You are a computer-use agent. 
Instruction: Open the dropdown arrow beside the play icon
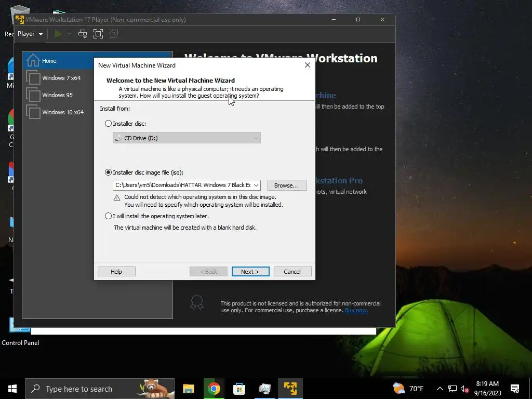[x=69, y=34]
